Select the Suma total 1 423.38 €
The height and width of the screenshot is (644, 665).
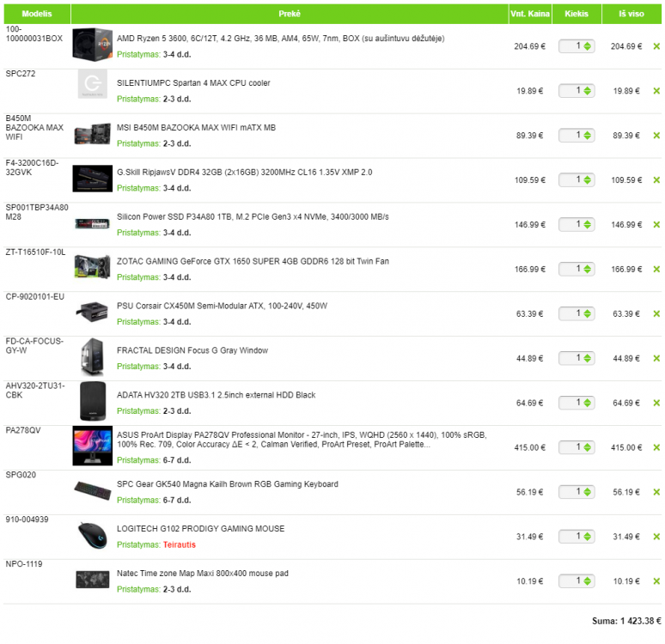[626, 621]
